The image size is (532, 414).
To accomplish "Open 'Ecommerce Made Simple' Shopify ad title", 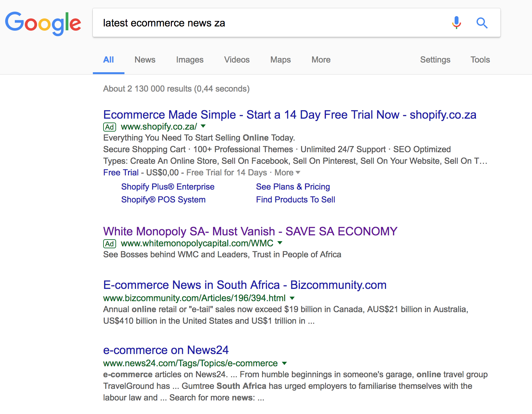I will coord(290,114).
